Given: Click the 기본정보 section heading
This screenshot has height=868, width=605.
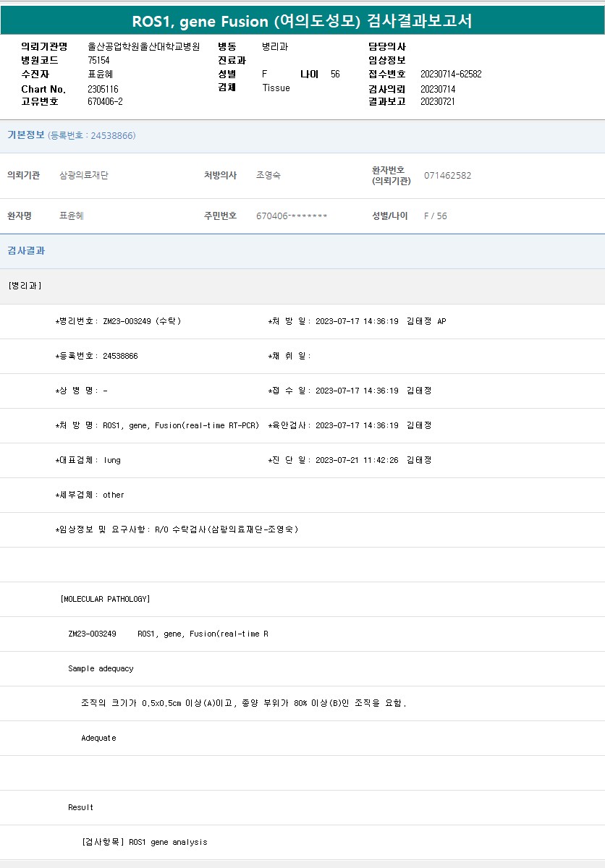Looking at the screenshot, I should point(26,135).
